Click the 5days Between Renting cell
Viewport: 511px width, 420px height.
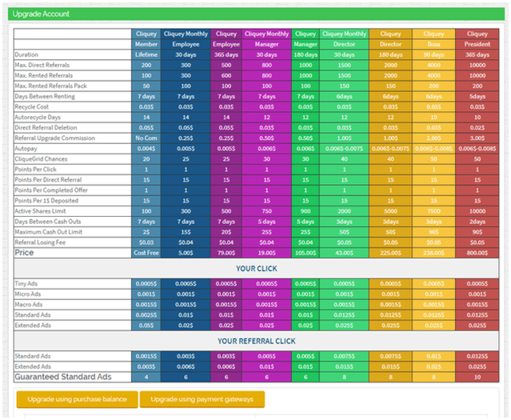pyautogui.click(x=477, y=96)
